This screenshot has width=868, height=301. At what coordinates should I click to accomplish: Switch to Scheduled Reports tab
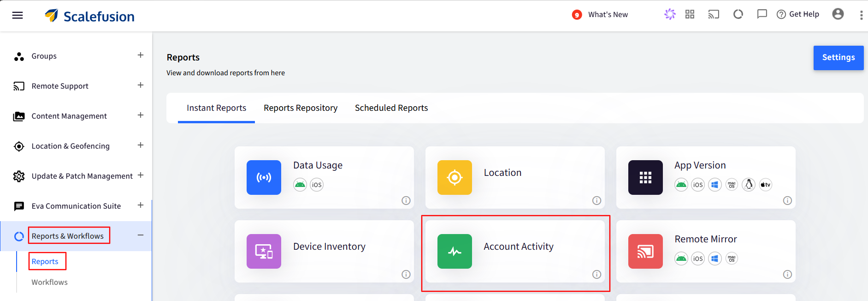391,108
